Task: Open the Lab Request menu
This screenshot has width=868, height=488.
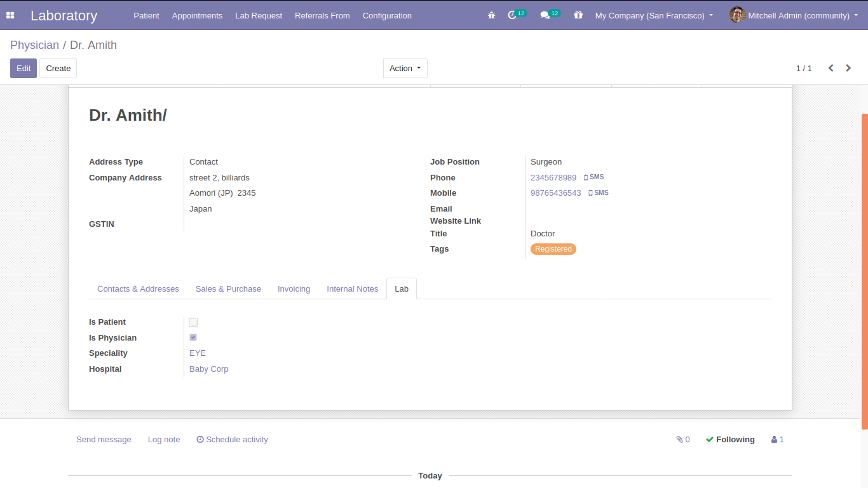Action: 259,15
